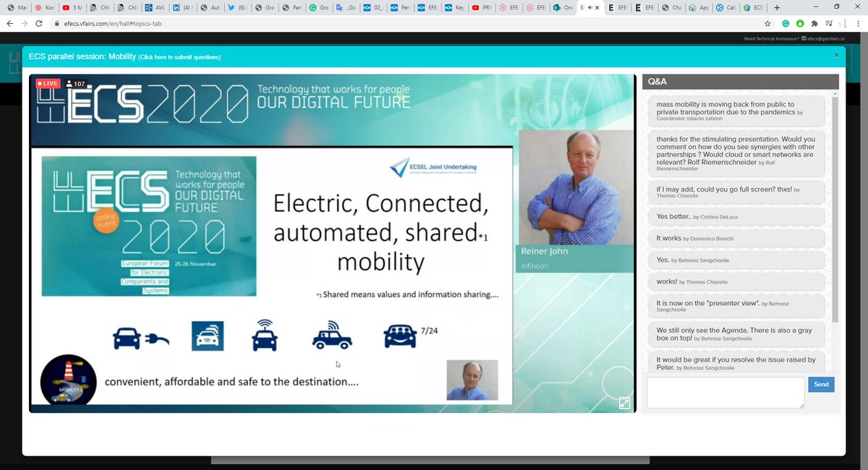
Task: Click the small presenter thumbnail in slide
Action: point(472,379)
